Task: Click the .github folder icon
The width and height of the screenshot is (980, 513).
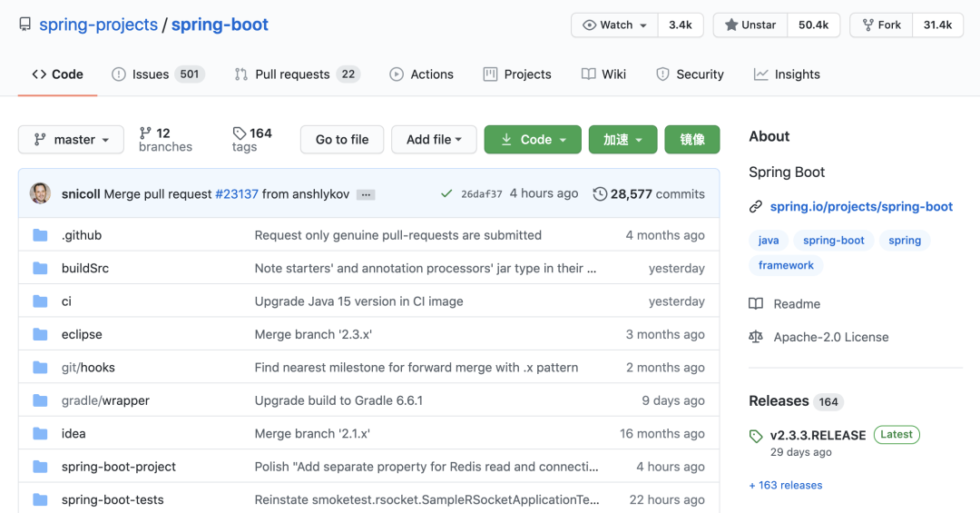Action: tap(40, 235)
